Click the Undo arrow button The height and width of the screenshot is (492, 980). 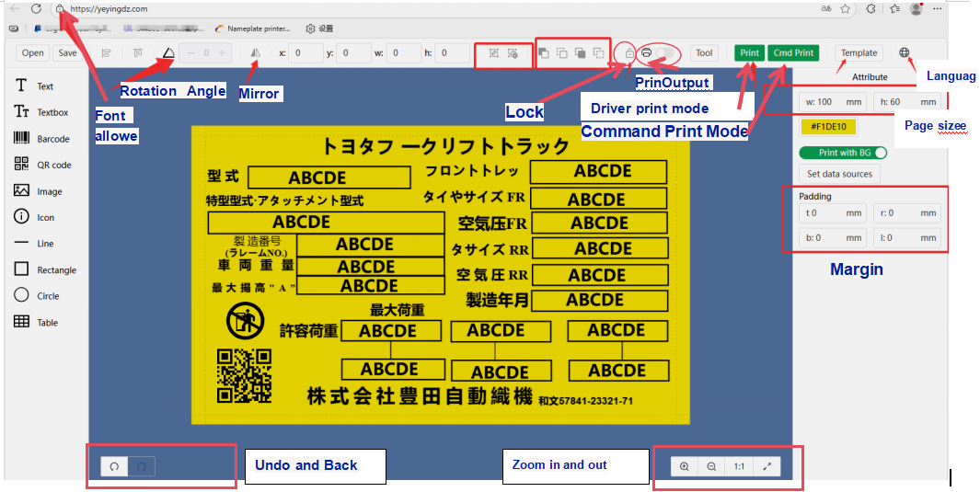(114, 466)
